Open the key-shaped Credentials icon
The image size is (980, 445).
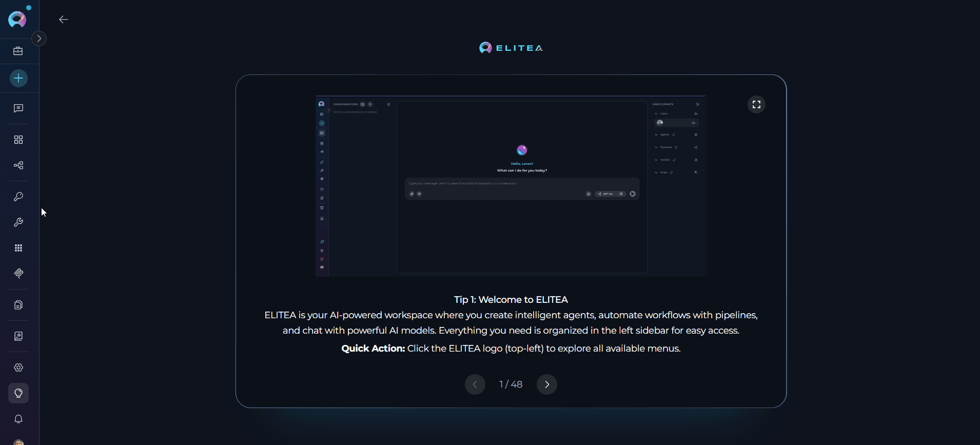[x=18, y=197]
